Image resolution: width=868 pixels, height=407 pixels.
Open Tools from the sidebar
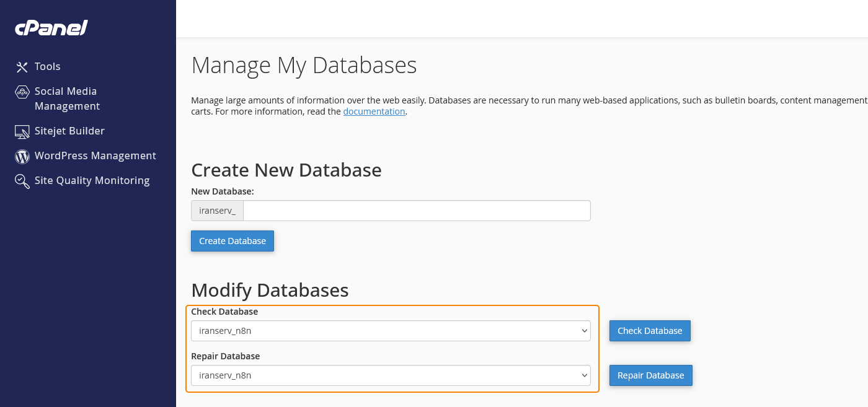(x=47, y=66)
